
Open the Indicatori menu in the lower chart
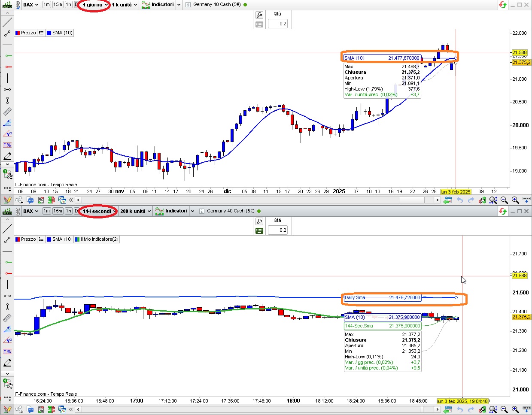(x=175, y=211)
